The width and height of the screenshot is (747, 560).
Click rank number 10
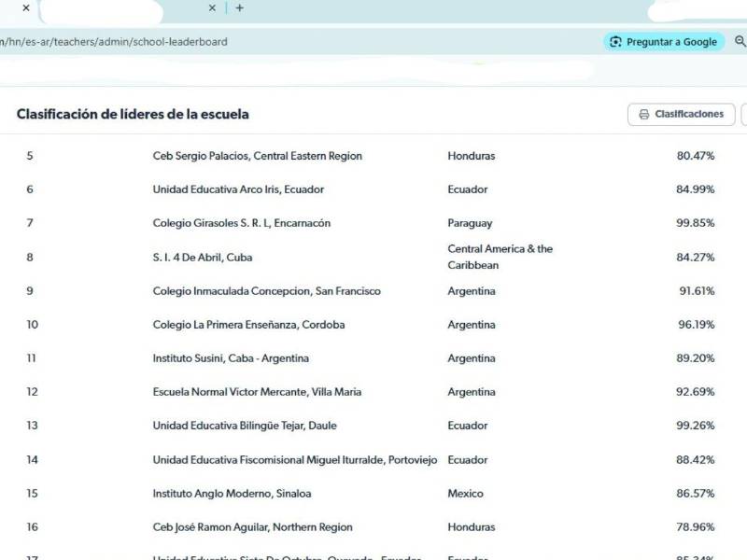pos(33,325)
